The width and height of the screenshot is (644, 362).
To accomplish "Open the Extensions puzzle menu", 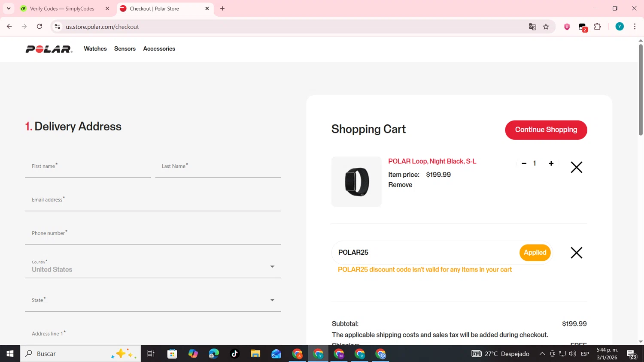I will pyautogui.click(x=598, y=27).
